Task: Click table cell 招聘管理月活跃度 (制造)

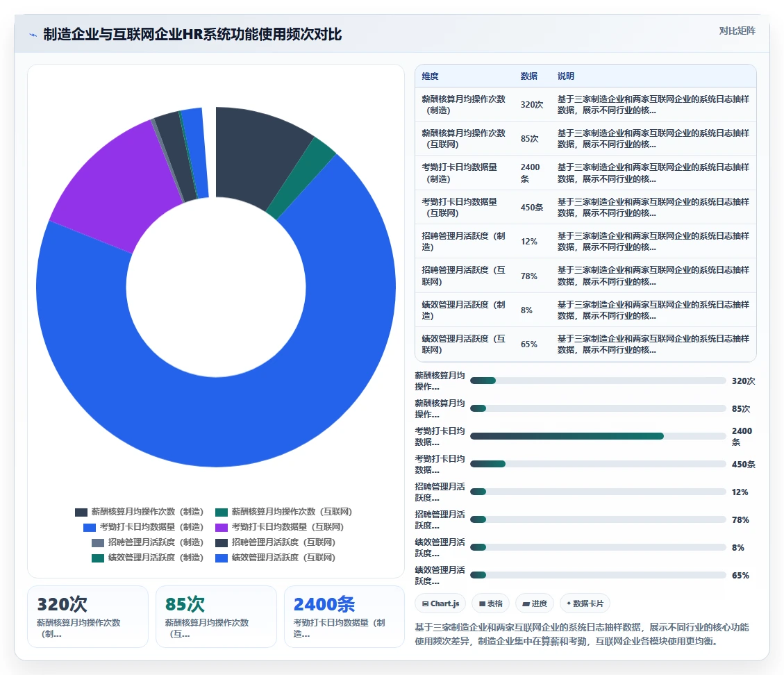Action: tap(463, 242)
